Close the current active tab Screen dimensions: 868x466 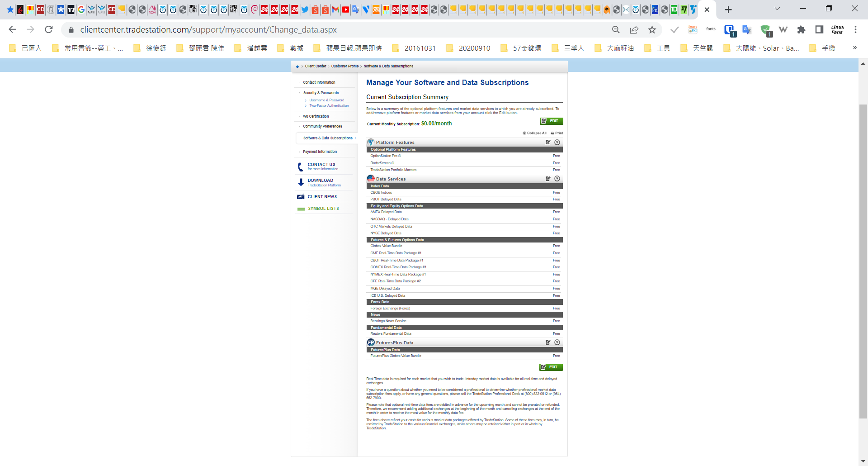click(707, 10)
